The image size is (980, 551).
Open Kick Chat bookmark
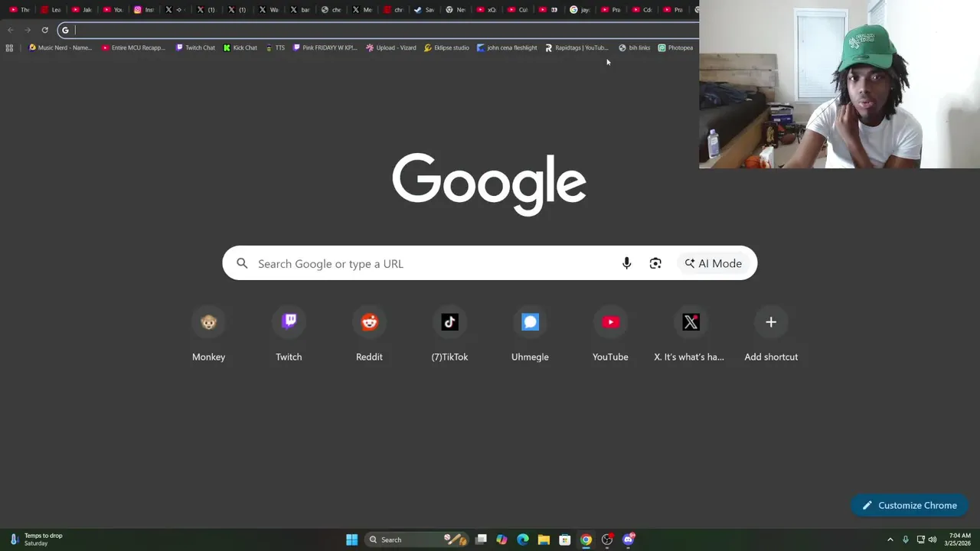(x=240, y=47)
